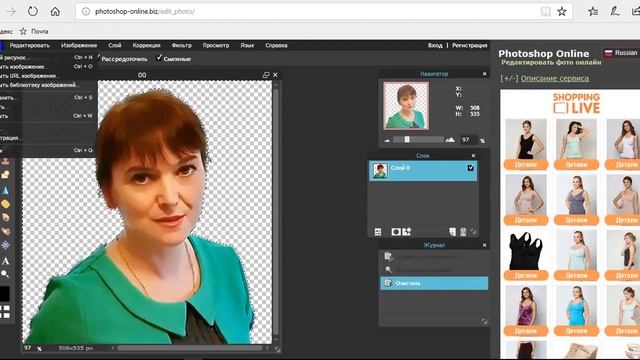
Task: Close the Навигатор panel
Action: (484, 74)
